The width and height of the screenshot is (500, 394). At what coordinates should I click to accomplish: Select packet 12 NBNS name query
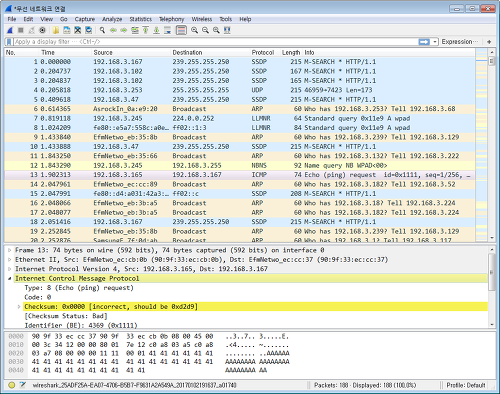[240, 165]
